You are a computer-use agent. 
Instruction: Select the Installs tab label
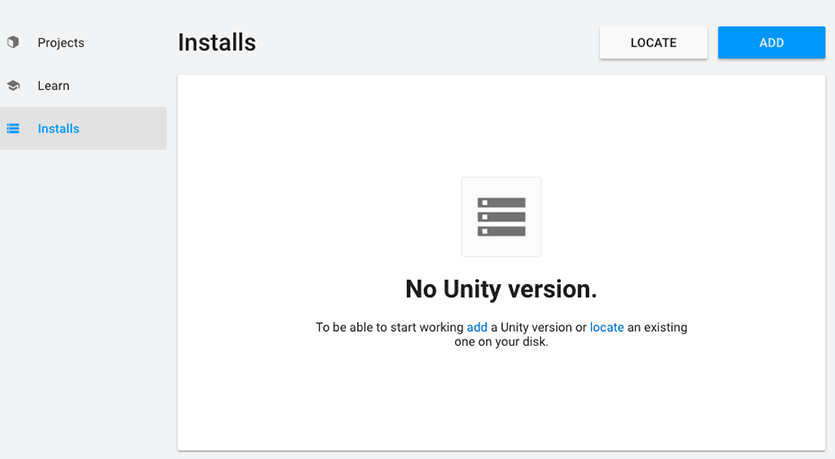coord(59,129)
